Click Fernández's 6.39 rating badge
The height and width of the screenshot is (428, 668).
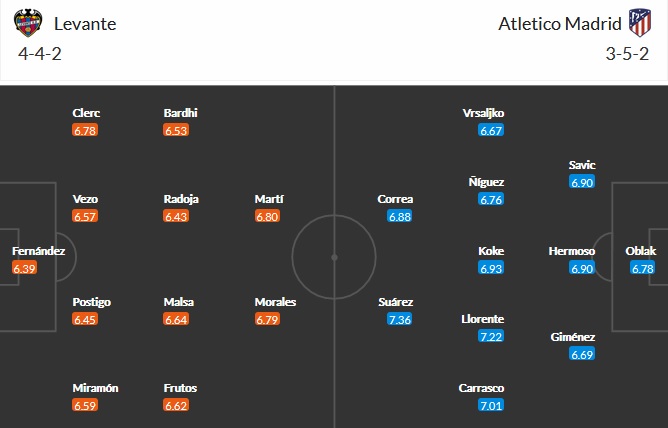coord(25,268)
